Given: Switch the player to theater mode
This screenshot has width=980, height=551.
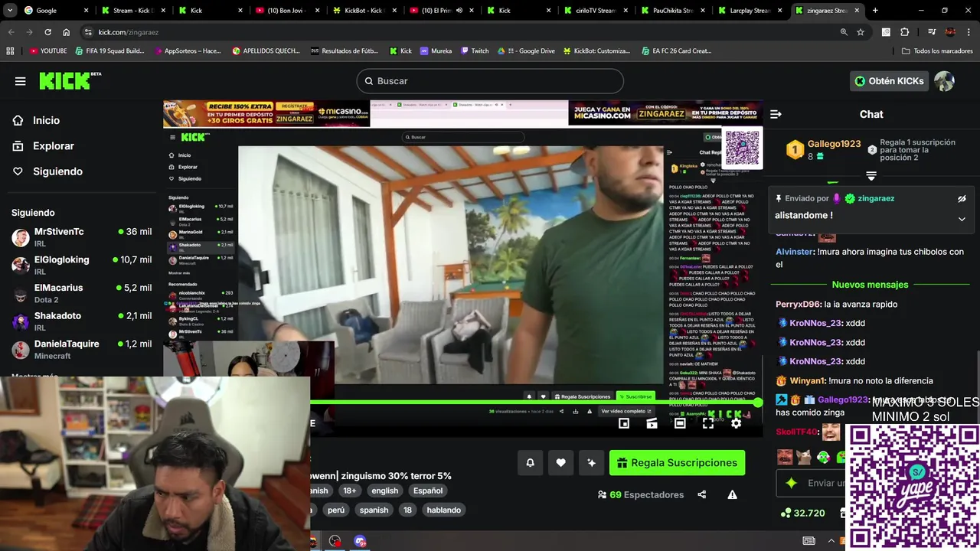Looking at the screenshot, I should pyautogui.click(x=680, y=423).
